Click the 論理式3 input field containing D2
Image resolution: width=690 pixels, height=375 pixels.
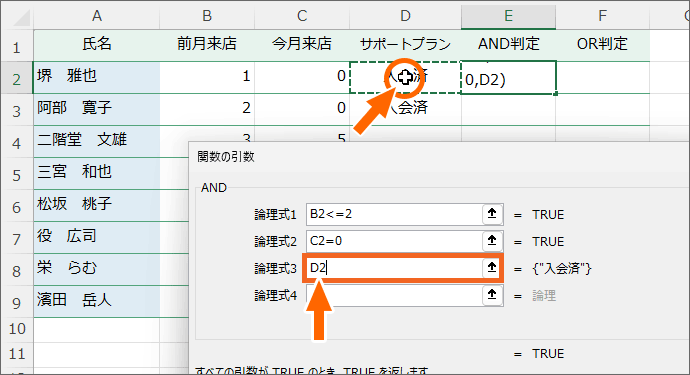pyautogui.click(x=394, y=268)
